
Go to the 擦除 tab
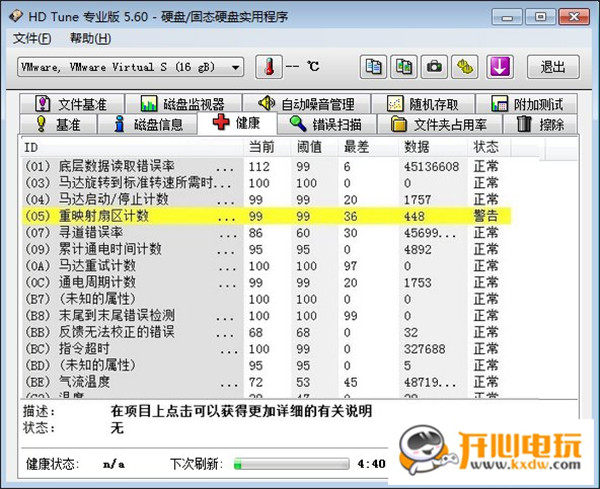(x=541, y=125)
